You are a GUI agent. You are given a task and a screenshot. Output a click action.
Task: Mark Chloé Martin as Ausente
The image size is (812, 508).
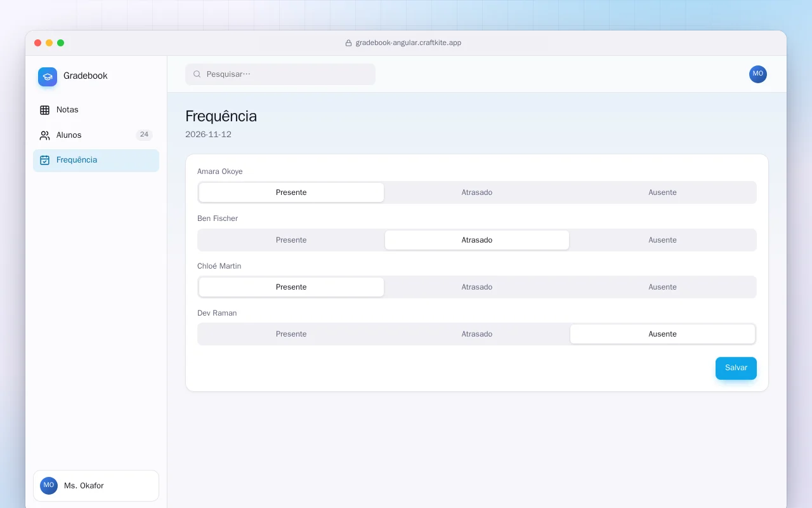point(662,287)
